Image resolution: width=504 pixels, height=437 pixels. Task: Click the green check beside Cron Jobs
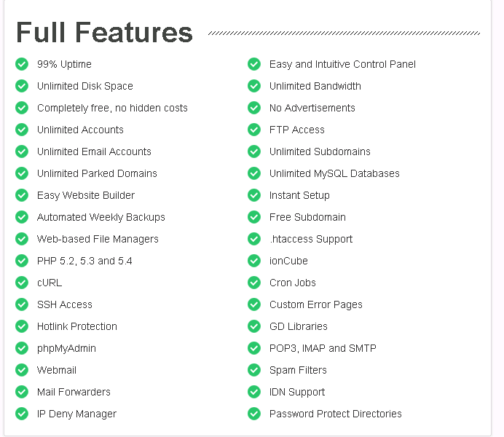coord(254,283)
